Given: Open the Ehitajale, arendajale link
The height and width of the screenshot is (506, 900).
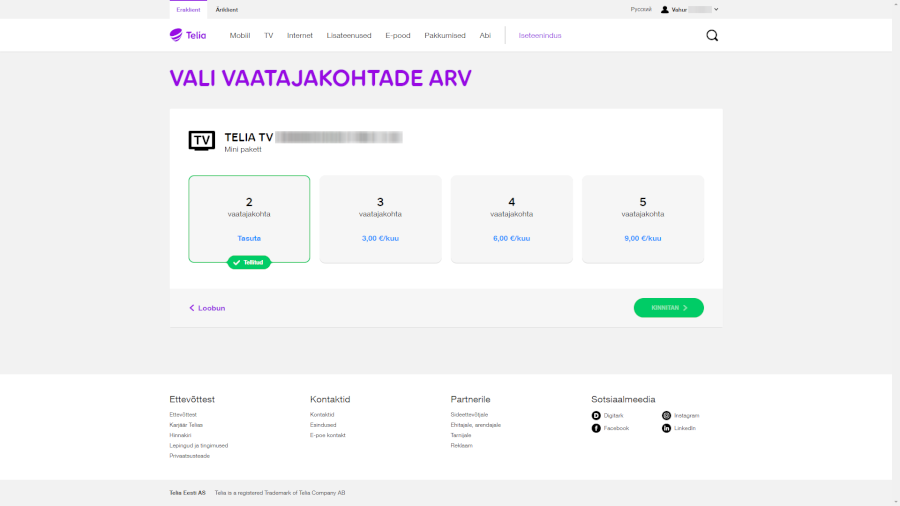Looking at the screenshot, I should [x=476, y=425].
